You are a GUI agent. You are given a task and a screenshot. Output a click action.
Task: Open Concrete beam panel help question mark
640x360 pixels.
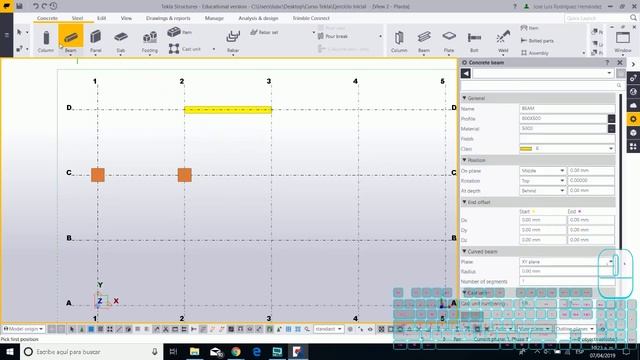[x=607, y=62]
